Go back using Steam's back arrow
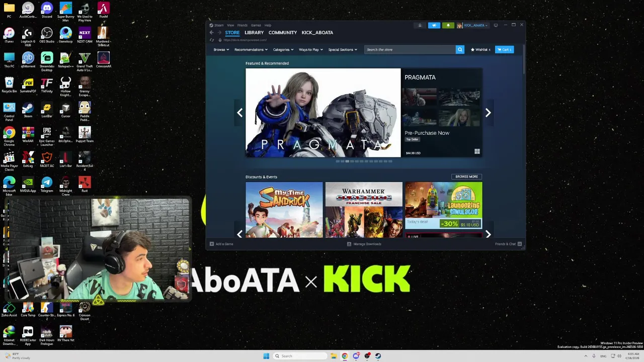The image size is (644, 362). [212, 33]
